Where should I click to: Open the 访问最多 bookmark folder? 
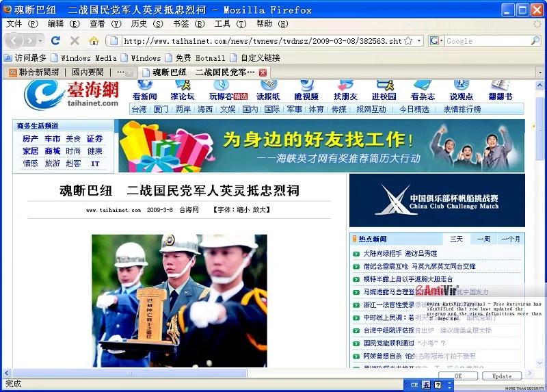[25, 57]
